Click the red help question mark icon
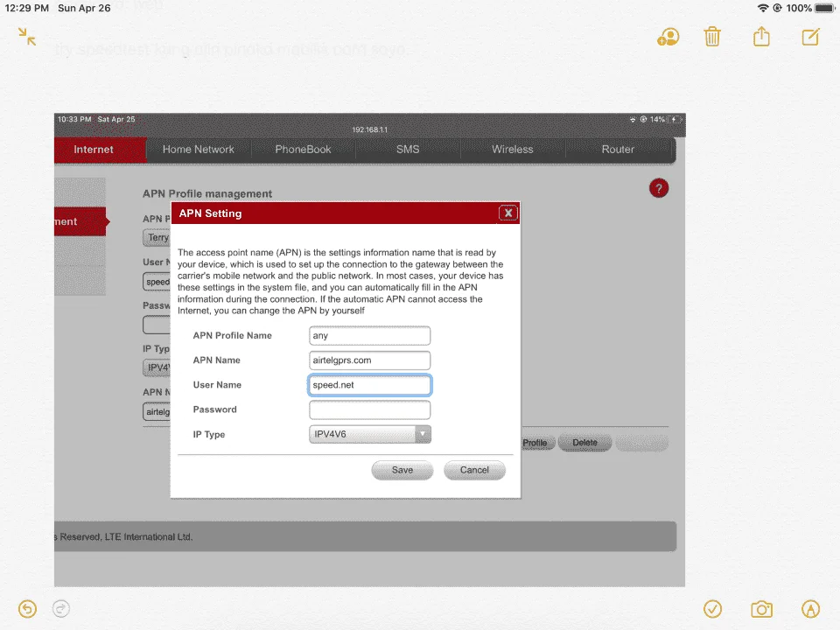Image resolution: width=840 pixels, height=630 pixels. click(x=658, y=189)
